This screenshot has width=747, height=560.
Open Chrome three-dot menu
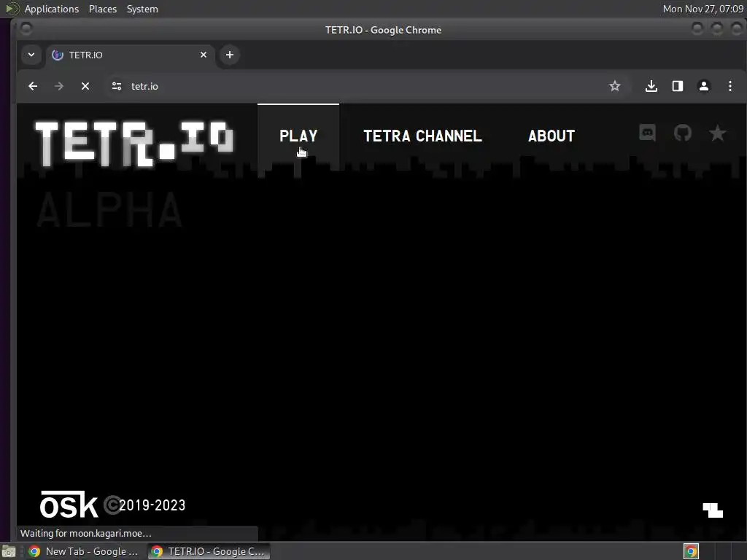[x=729, y=86]
